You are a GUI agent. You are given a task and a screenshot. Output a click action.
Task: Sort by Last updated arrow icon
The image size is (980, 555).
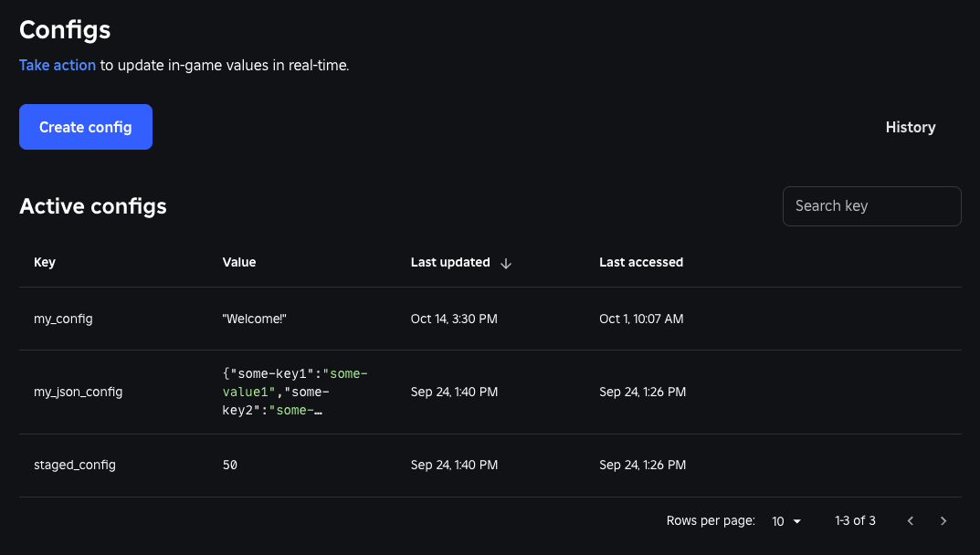click(506, 263)
